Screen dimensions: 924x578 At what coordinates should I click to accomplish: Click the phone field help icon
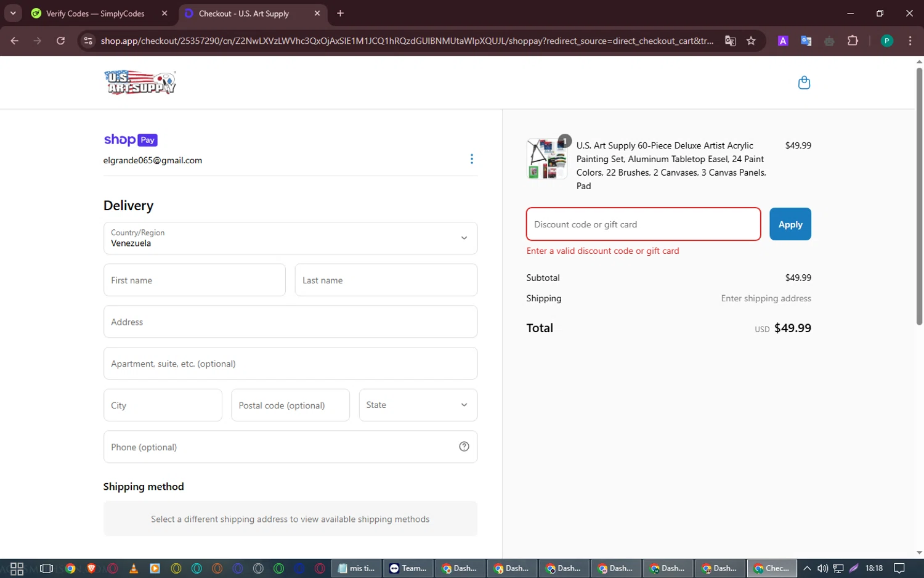click(464, 447)
